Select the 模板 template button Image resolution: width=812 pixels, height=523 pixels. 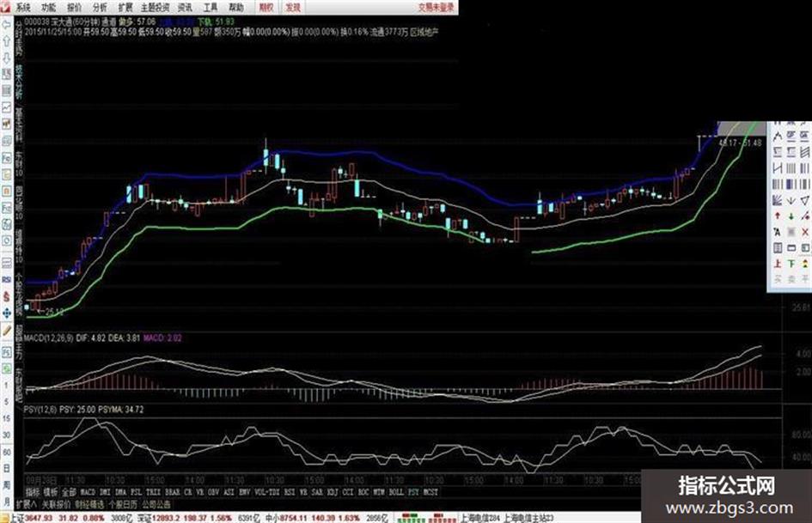pyautogui.click(x=50, y=492)
